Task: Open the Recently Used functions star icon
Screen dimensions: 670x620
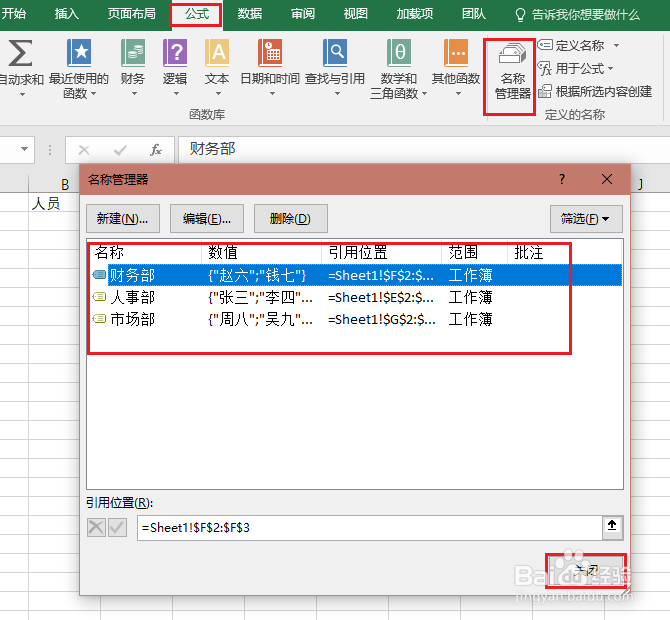Action: 79,53
